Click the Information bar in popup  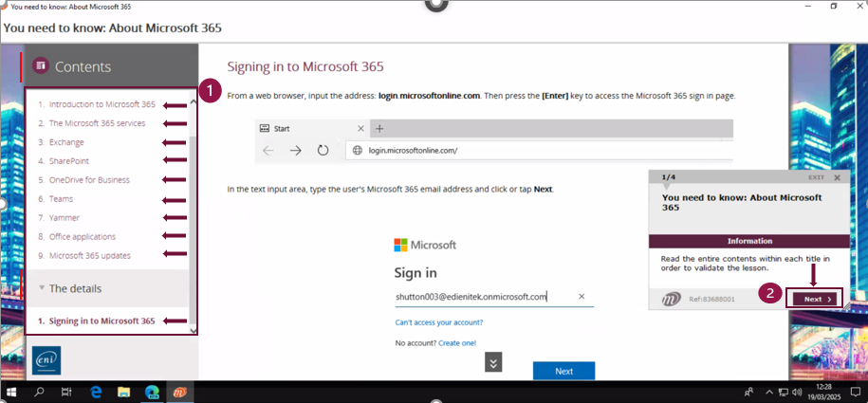tap(749, 241)
